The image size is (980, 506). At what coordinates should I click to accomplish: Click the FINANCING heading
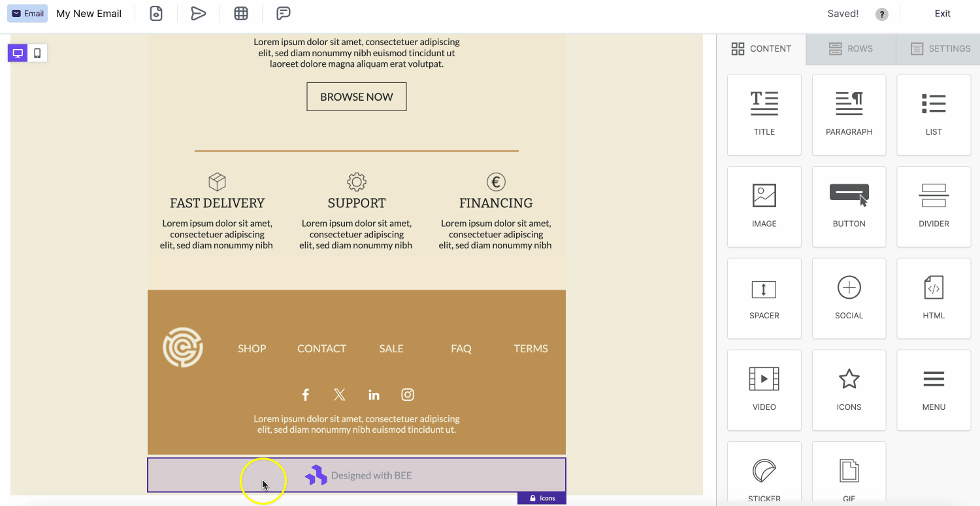[x=496, y=203]
